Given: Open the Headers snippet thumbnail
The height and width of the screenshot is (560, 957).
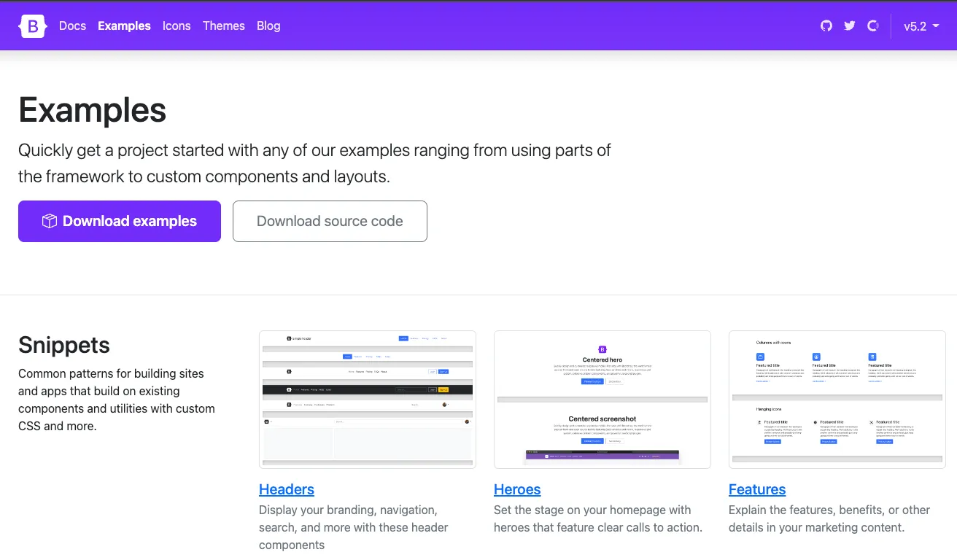Looking at the screenshot, I should 368,399.
